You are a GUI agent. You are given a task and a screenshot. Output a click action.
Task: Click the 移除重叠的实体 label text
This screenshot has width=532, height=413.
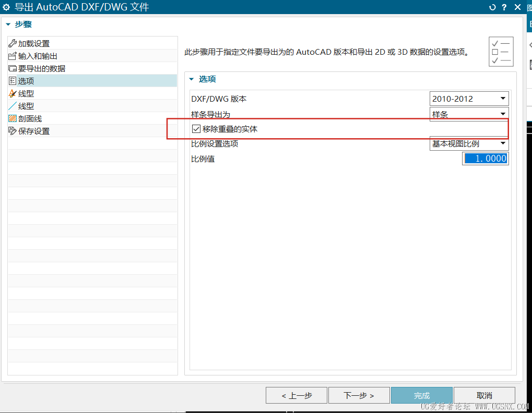click(x=230, y=129)
